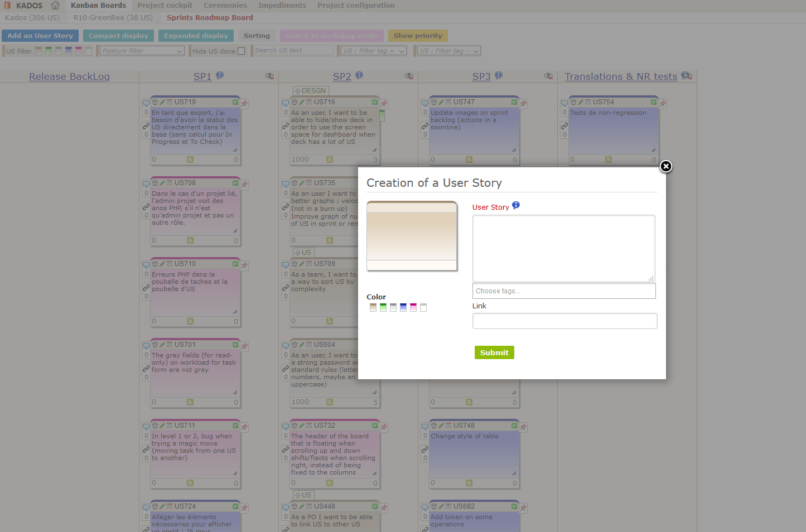Image resolution: width=806 pixels, height=532 pixels.
Task: Click the trash icon on US708 card
Action: click(x=155, y=183)
